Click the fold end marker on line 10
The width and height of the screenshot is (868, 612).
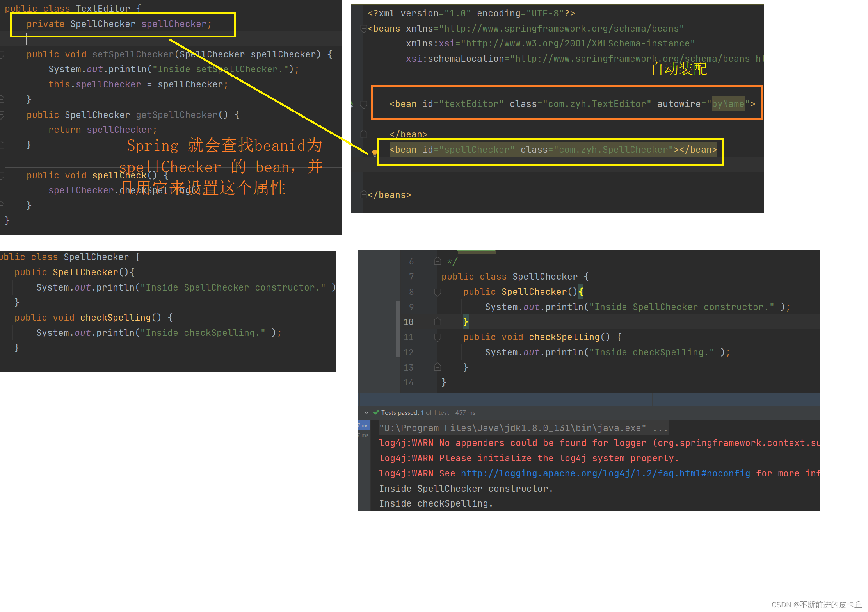438,322
